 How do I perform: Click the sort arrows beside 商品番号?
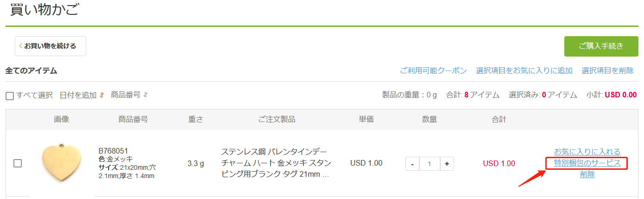pyautogui.click(x=145, y=95)
